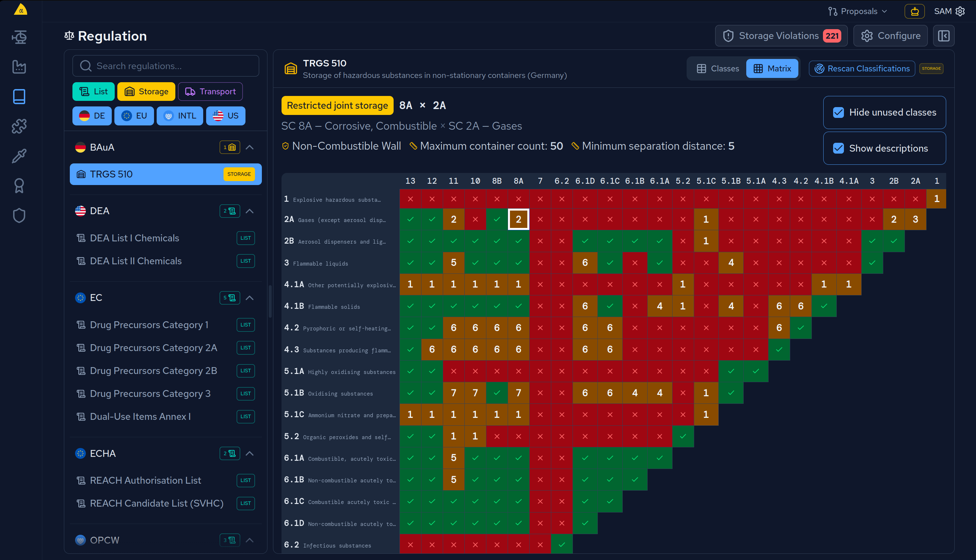Screen dimensions: 976x560
Task: Open the Proposals dropdown
Action: pos(857,11)
